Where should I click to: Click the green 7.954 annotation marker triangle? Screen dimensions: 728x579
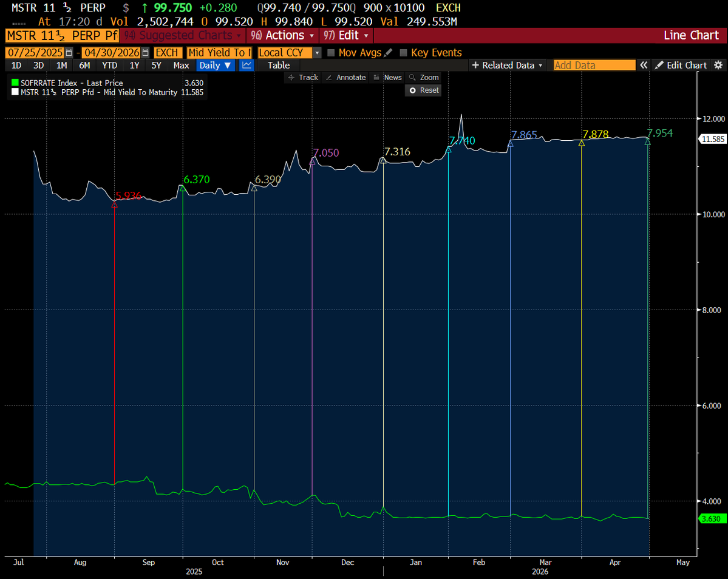point(648,142)
